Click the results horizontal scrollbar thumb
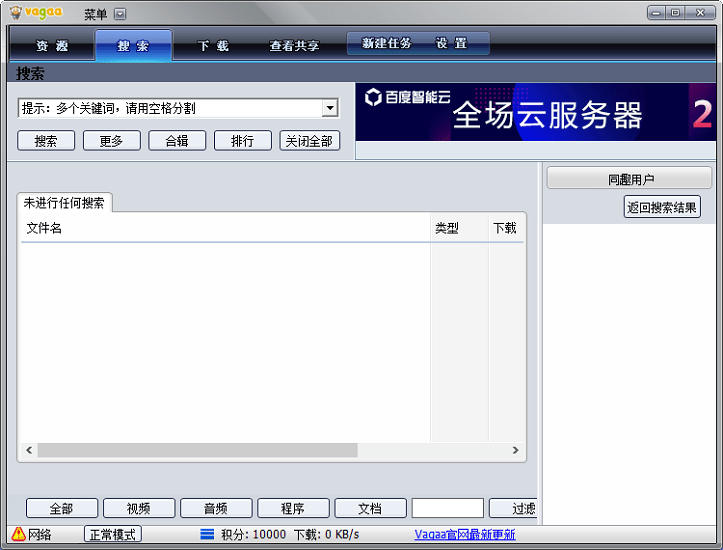This screenshot has height=550, width=723. [x=197, y=450]
